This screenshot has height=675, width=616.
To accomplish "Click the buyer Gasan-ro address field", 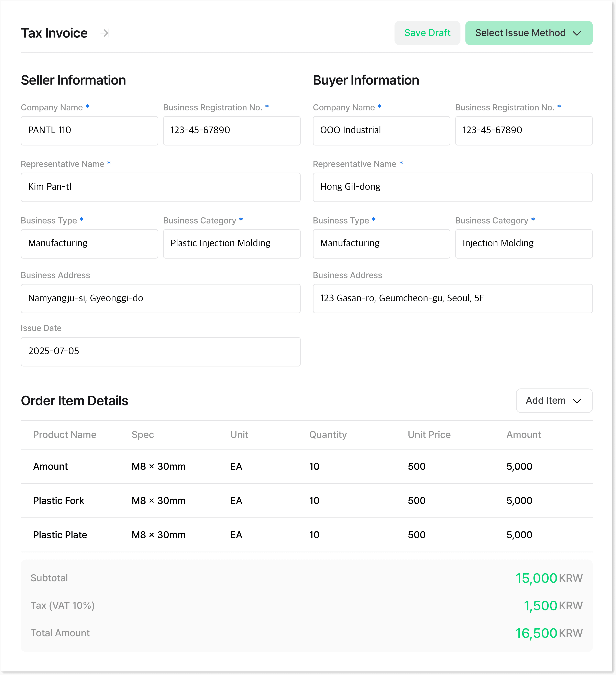I will coord(452,298).
